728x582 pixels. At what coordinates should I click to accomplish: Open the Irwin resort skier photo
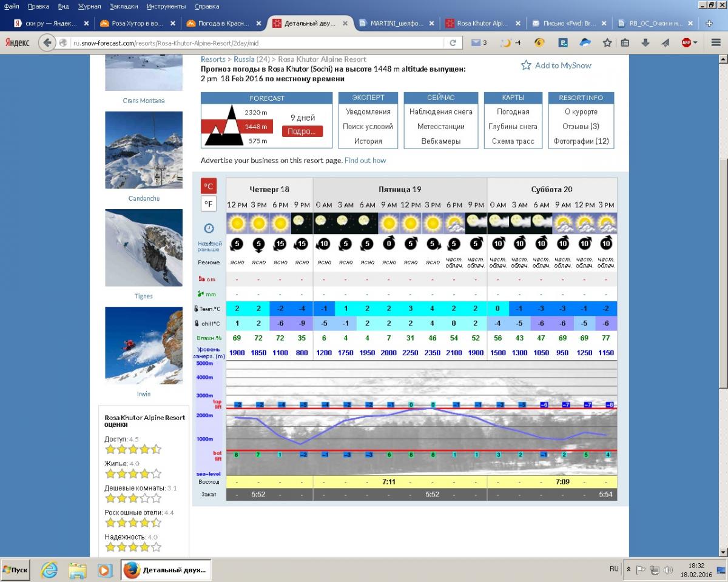[x=144, y=346]
